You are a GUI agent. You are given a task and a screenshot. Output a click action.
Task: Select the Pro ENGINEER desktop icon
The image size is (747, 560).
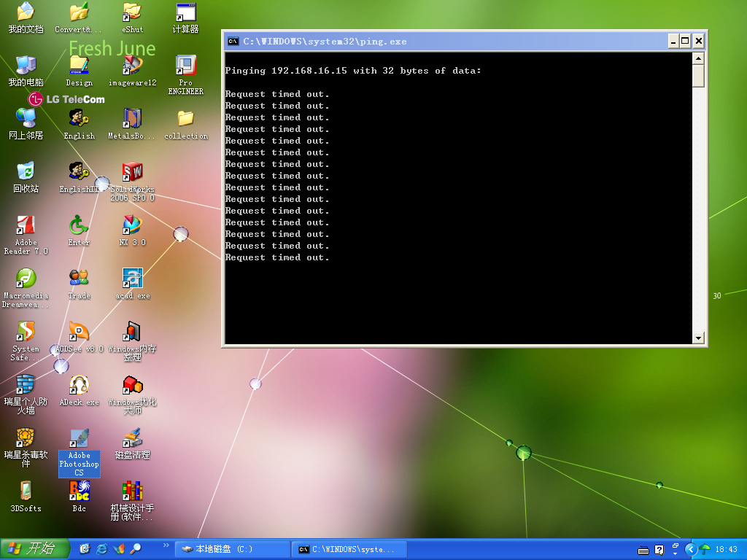pos(185,66)
